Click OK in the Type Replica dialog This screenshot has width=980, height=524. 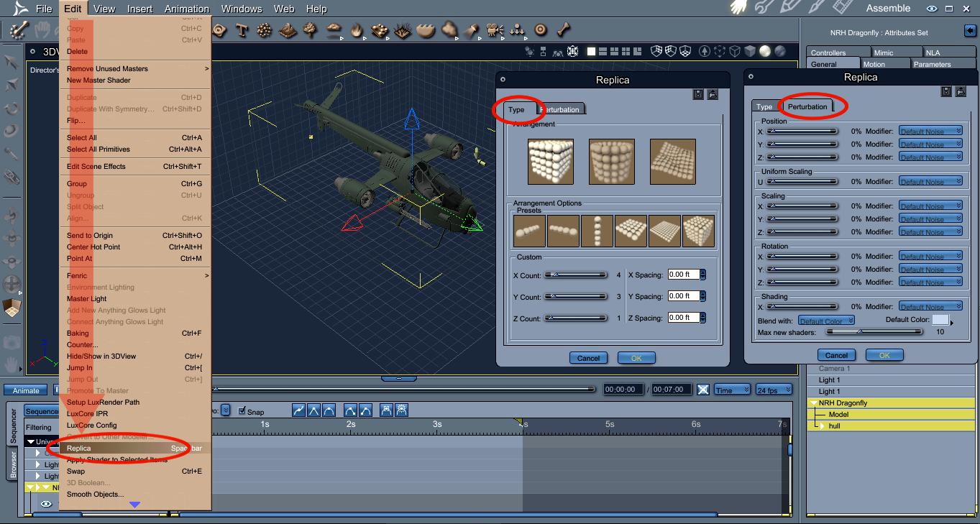(x=636, y=358)
